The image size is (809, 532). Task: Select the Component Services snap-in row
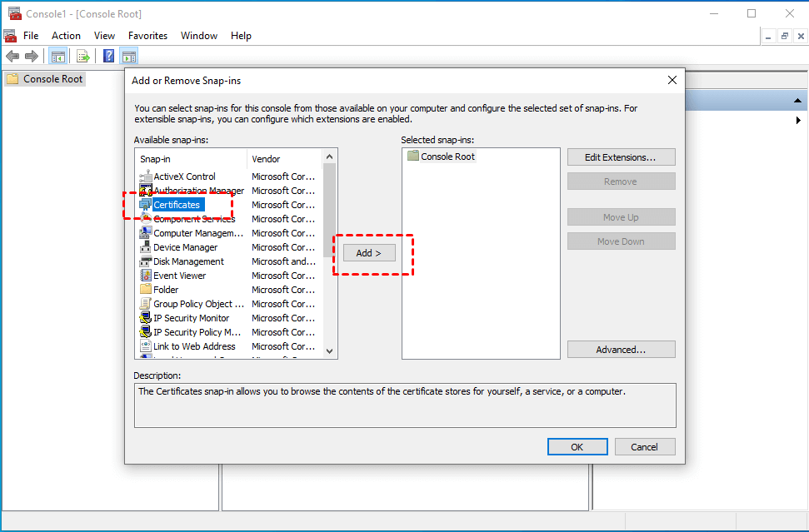click(227, 219)
